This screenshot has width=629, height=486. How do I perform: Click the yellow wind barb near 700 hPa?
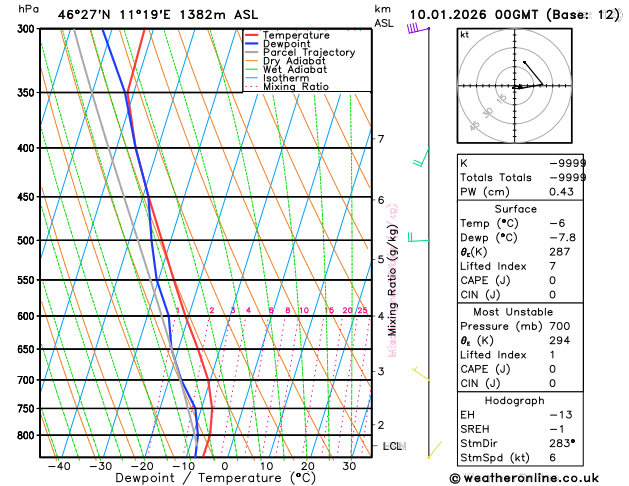pyautogui.click(x=421, y=373)
